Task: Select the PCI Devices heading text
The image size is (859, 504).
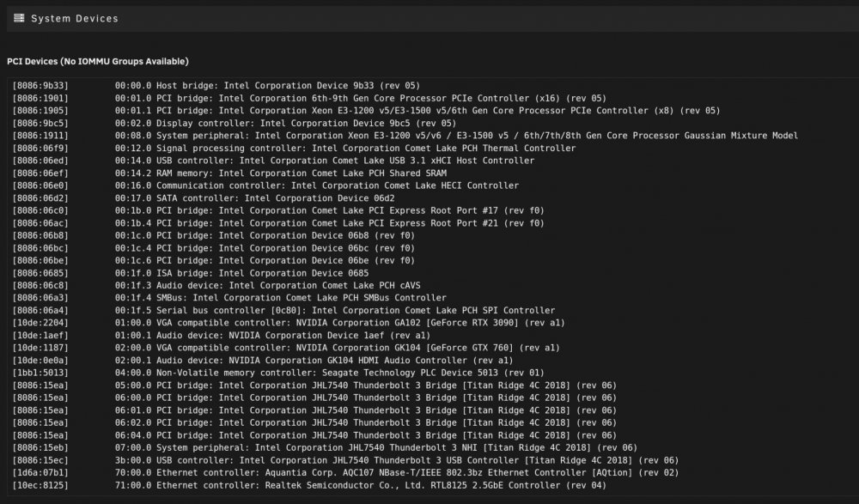Action: point(98,61)
